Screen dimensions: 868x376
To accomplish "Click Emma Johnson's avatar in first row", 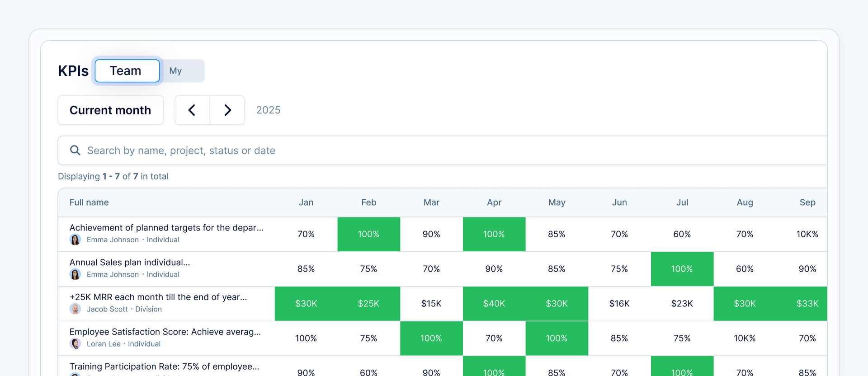I will coord(75,240).
